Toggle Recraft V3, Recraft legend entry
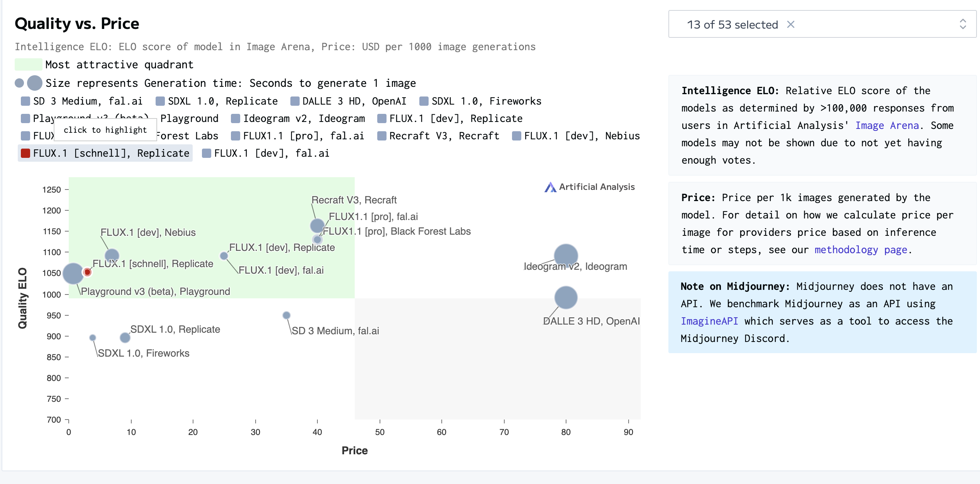Screen dimensions: 980x484 tap(438, 136)
